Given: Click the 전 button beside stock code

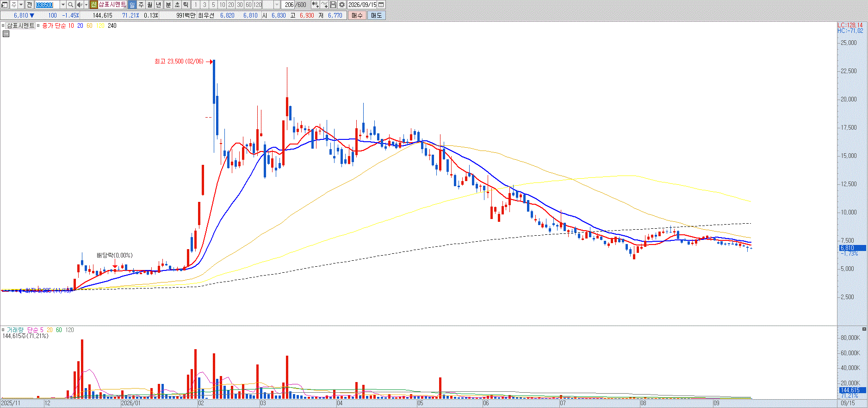Looking at the screenshot, I should click(30, 5).
